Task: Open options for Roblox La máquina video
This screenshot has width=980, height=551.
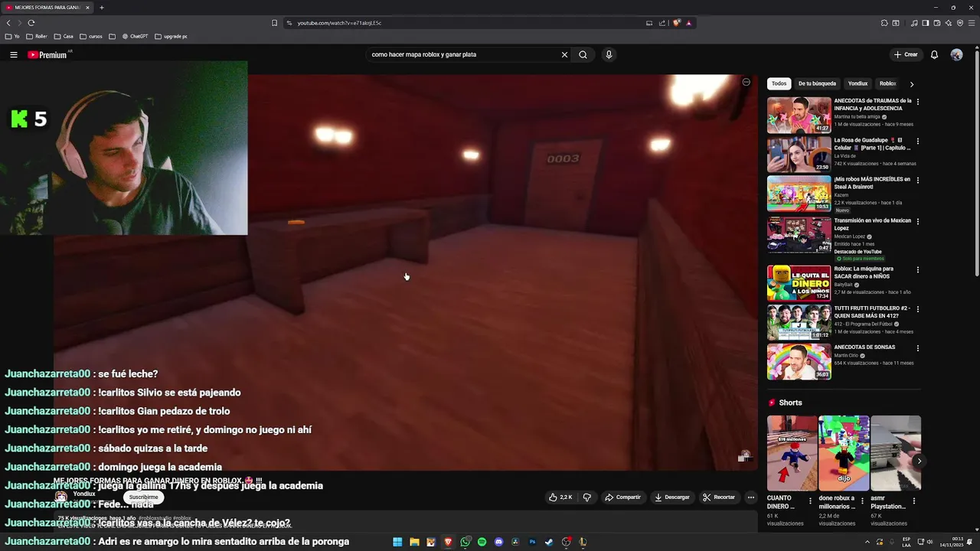Action: (917, 270)
